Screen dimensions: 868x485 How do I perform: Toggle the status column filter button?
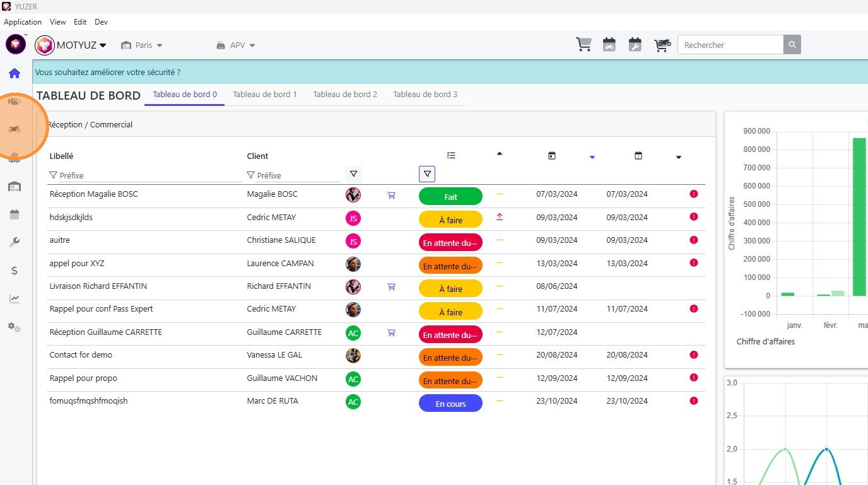coord(427,174)
